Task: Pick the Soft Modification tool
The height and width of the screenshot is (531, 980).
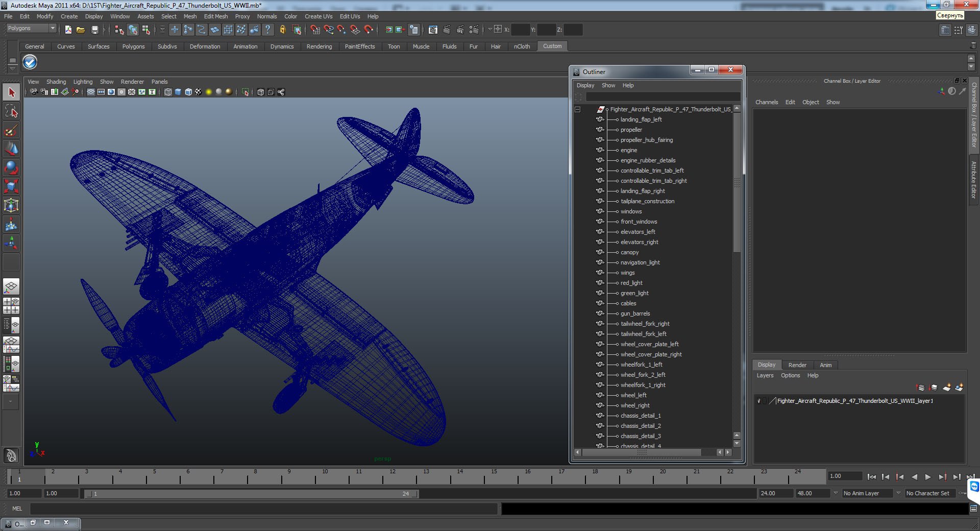Action: pos(11,224)
